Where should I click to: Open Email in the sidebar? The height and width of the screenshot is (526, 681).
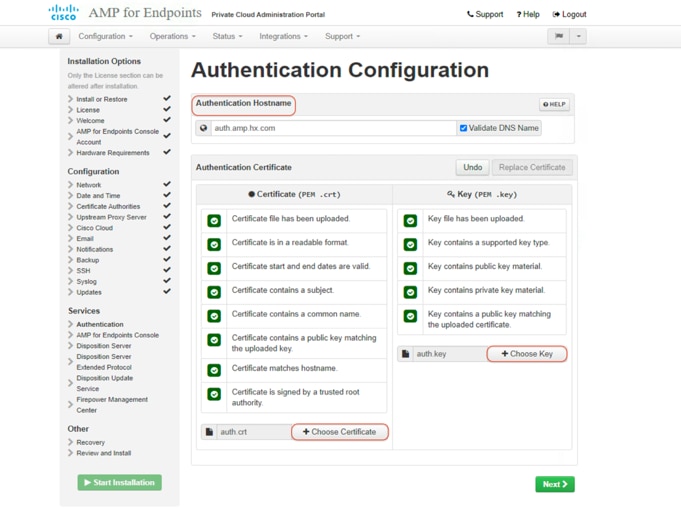pyautogui.click(x=85, y=239)
